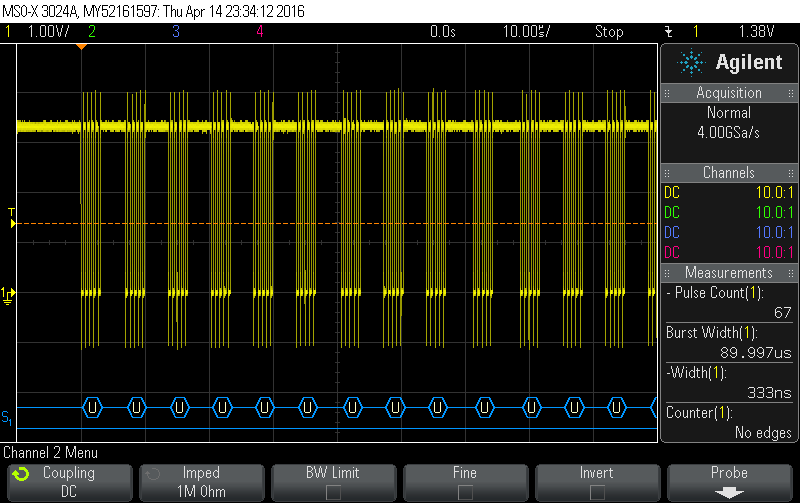Click the first decoded U packet
800x503 pixels.
coord(92,407)
